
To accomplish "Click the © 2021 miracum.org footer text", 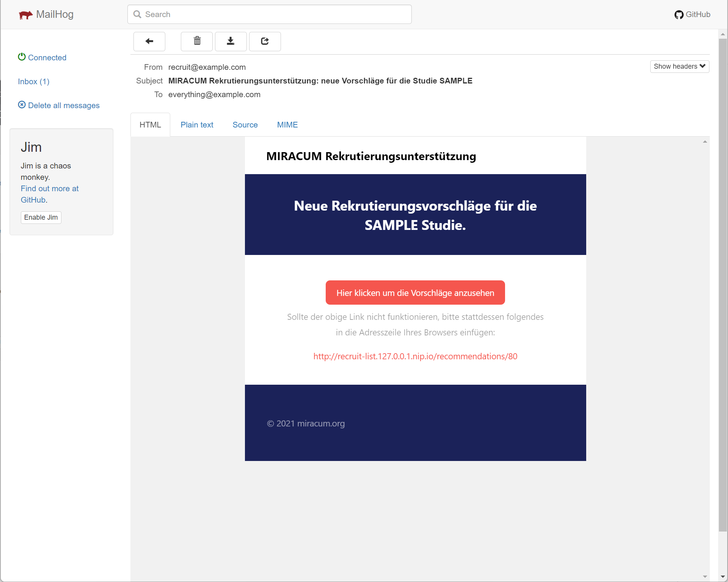I will [x=306, y=423].
